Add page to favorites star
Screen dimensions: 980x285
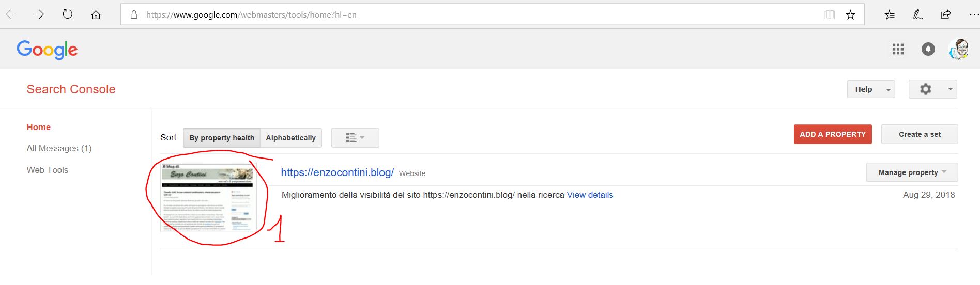tap(850, 14)
